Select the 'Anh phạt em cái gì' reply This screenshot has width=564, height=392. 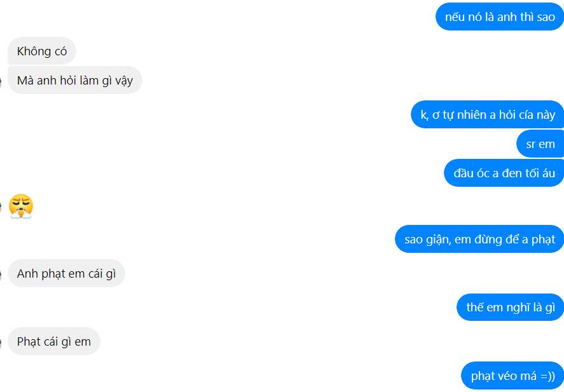66,273
